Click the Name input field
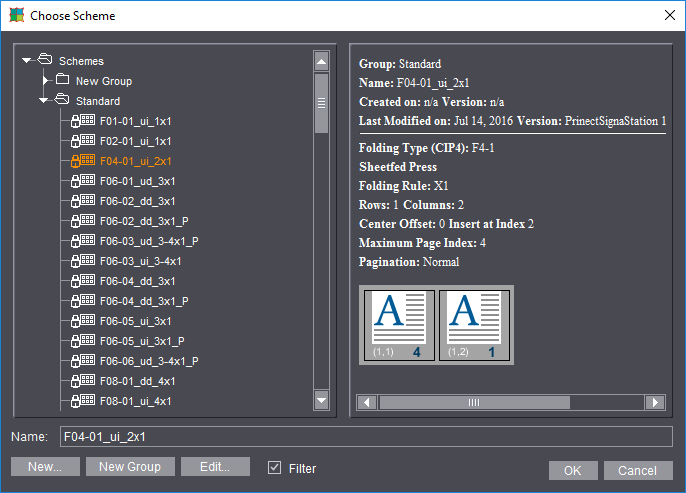 pos(364,437)
